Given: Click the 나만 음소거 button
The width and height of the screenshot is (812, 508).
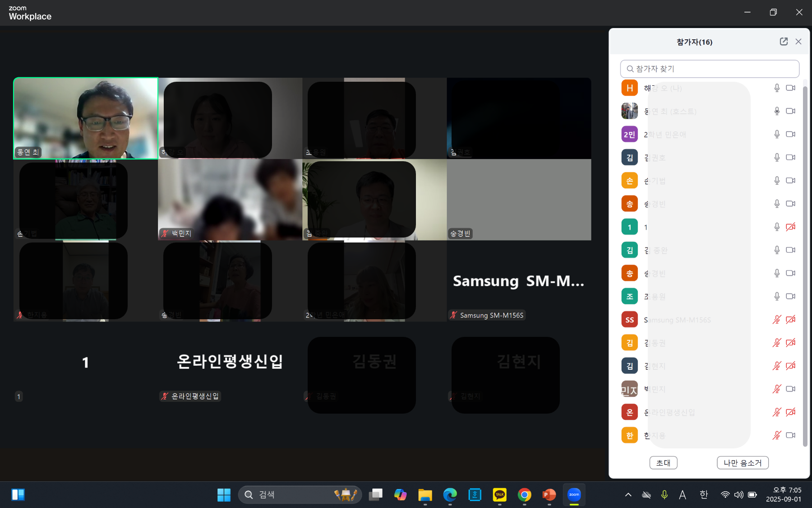Looking at the screenshot, I should click(x=743, y=463).
